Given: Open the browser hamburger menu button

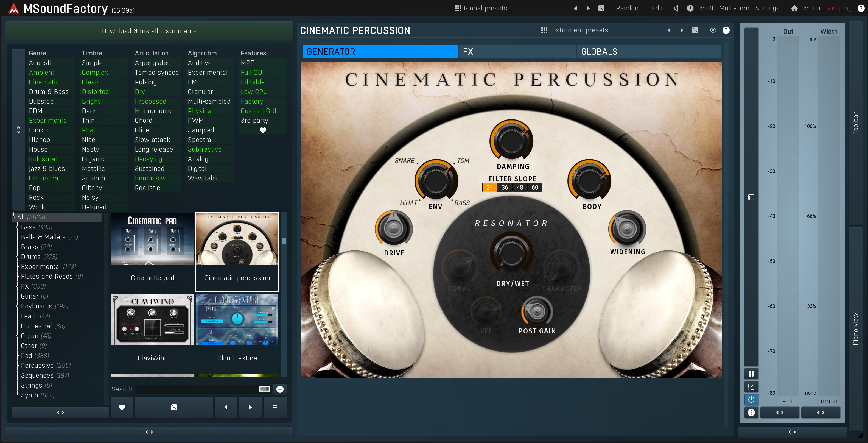Looking at the screenshot, I should tap(275, 407).
